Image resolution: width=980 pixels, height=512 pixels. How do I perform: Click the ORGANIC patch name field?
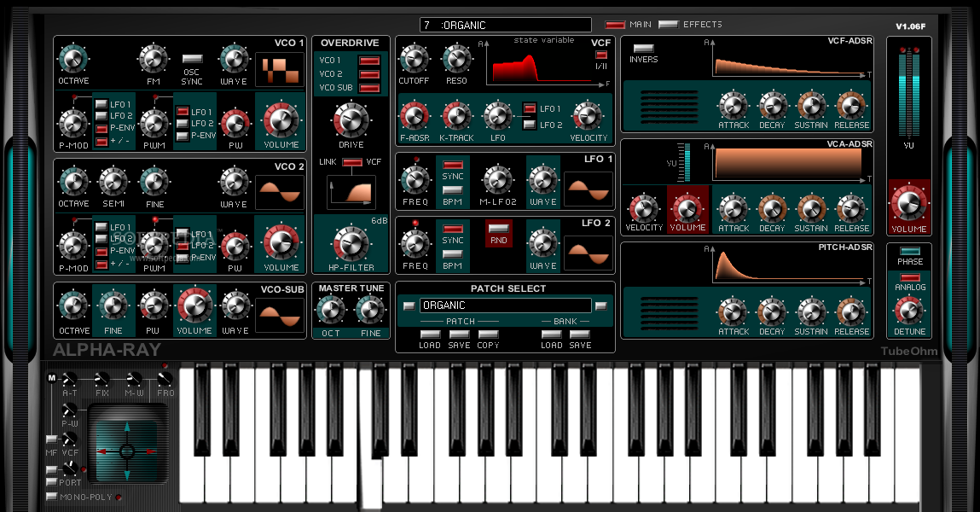[x=506, y=305]
